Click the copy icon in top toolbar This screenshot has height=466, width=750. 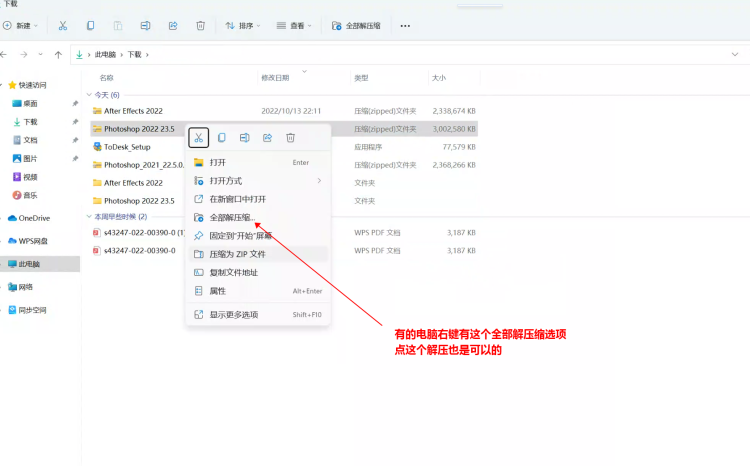tap(91, 25)
